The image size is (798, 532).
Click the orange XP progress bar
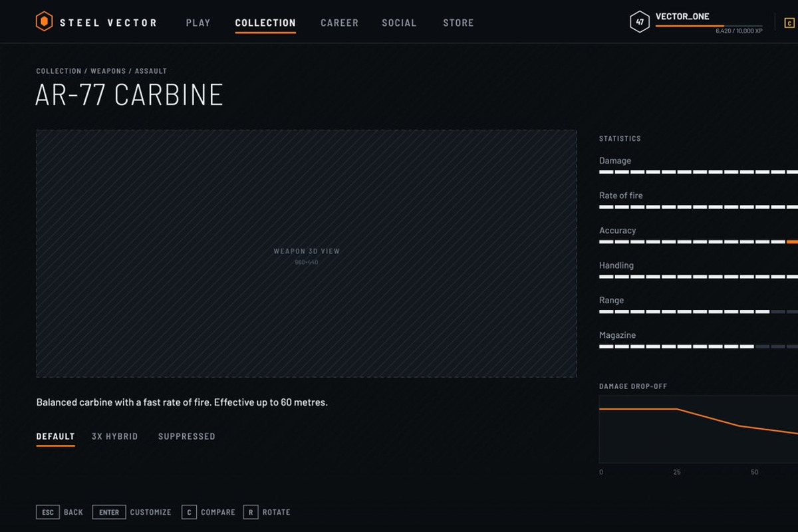coord(709,26)
